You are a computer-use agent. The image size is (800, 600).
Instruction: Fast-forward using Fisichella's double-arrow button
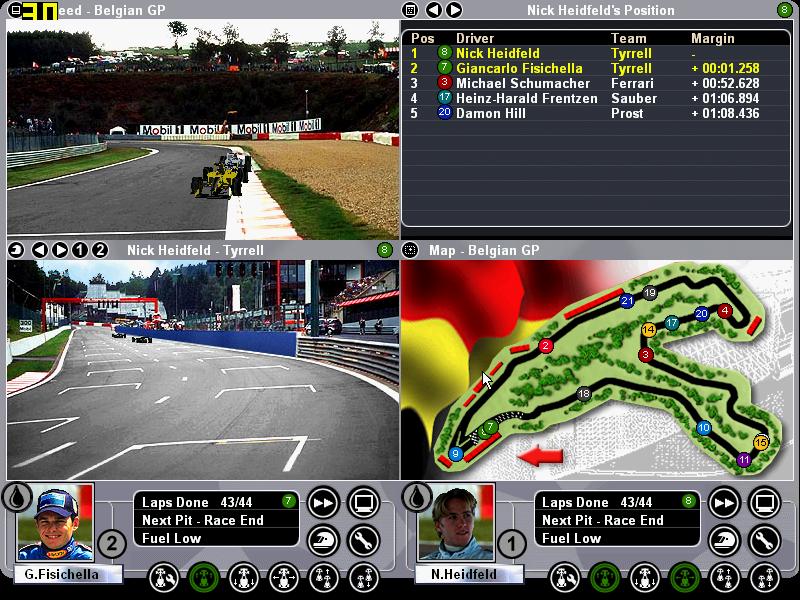[x=323, y=503]
